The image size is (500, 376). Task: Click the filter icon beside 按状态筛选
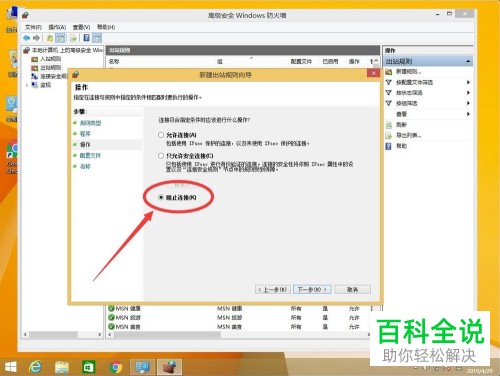[389, 93]
